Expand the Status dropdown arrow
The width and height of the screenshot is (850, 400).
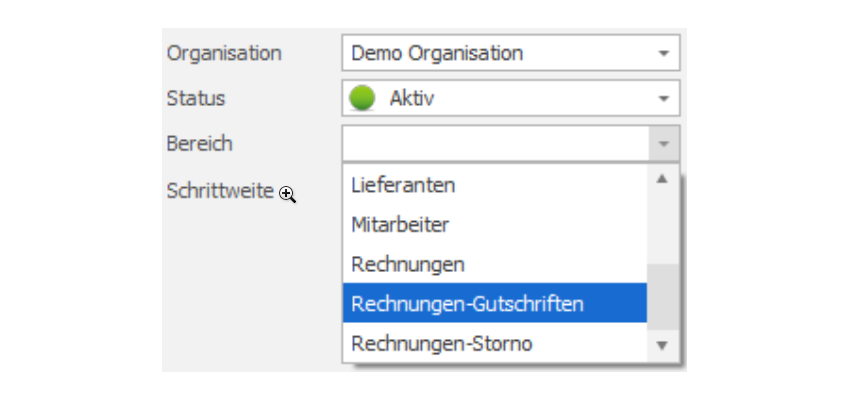click(664, 99)
